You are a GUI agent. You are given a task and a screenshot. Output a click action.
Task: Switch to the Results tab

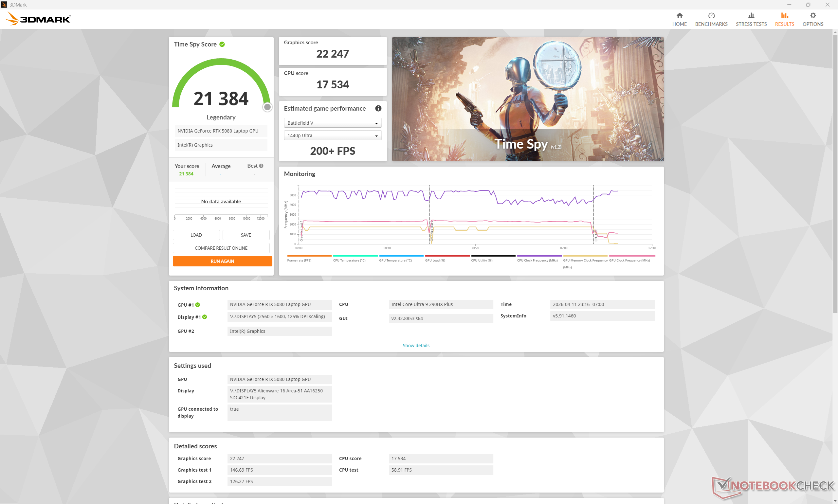(x=784, y=19)
